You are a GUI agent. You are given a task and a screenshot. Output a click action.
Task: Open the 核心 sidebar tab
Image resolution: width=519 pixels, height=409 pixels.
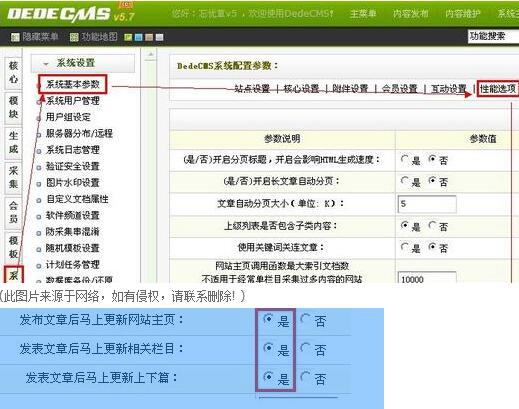click(x=13, y=73)
